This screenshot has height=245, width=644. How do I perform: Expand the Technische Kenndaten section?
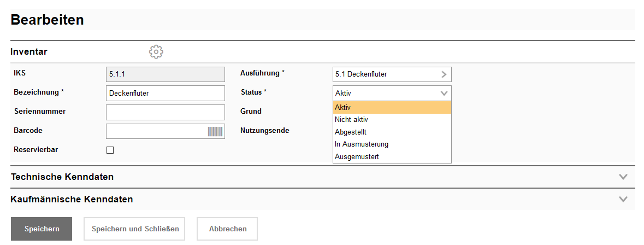(x=623, y=177)
